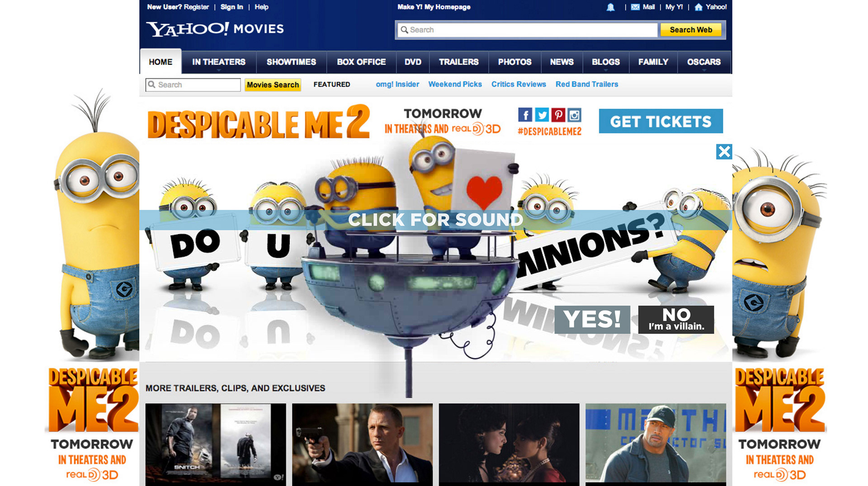The image size is (868, 486).
Task: Open the Red Band Trailers link
Action: 587,85
